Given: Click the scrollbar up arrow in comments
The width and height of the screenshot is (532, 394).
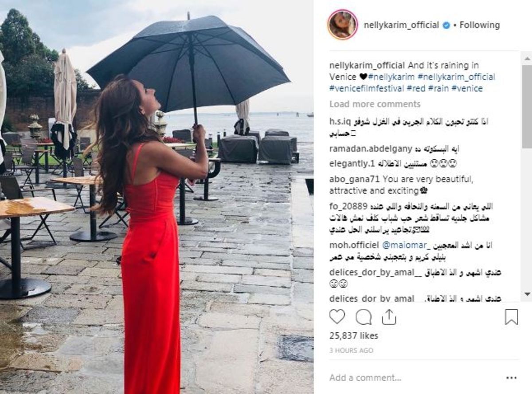Looking at the screenshot, I should tap(527, 58).
